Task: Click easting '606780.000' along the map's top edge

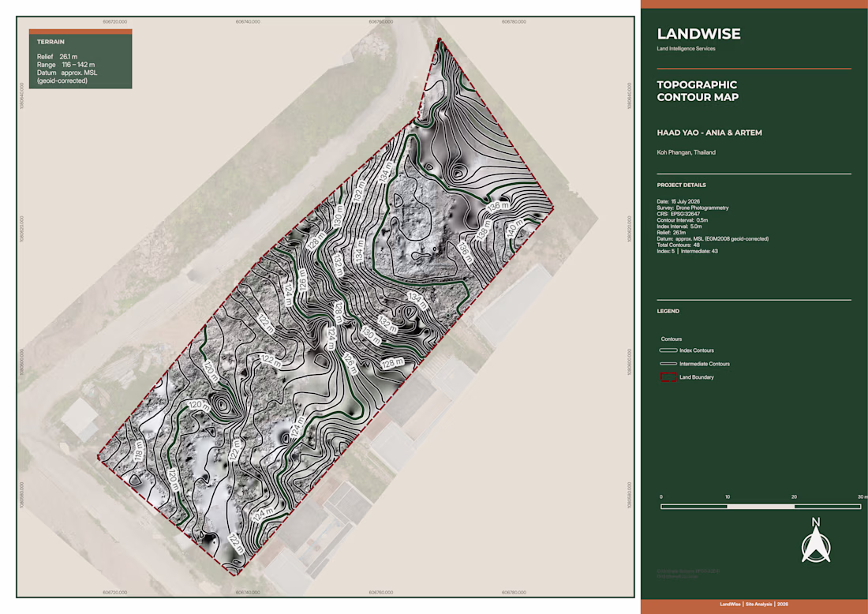Action: [514, 21]
